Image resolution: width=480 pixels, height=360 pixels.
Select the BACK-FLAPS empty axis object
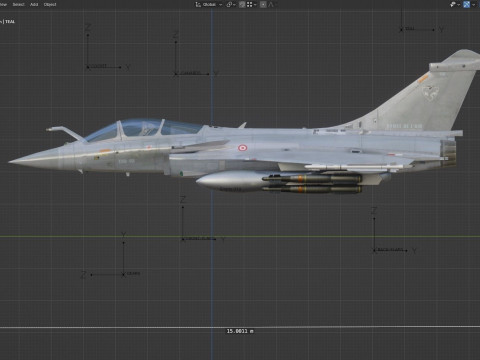click(374, 250)
